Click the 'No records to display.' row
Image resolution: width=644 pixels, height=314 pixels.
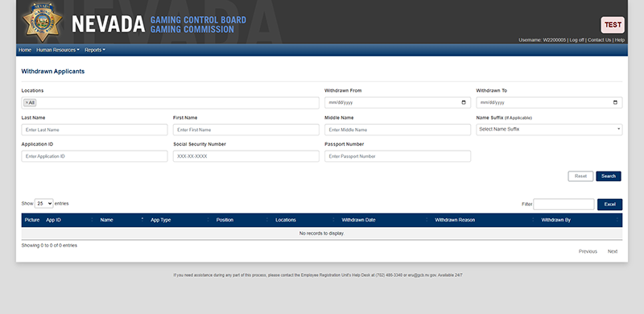[x=321, y=233]
